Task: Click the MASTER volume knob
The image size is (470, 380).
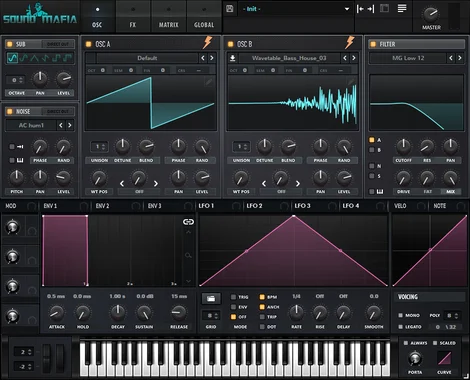Action: click(431, 14)
